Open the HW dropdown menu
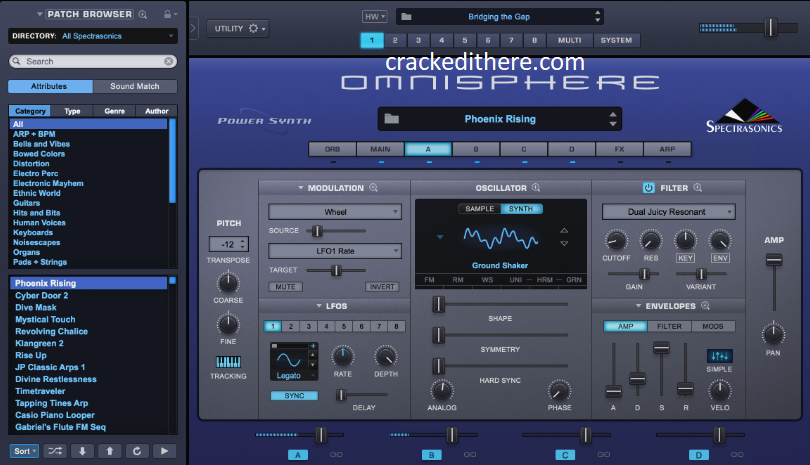The height and width of the screenshot is (465, 810). pyautogui.click(x=375, y=17)
